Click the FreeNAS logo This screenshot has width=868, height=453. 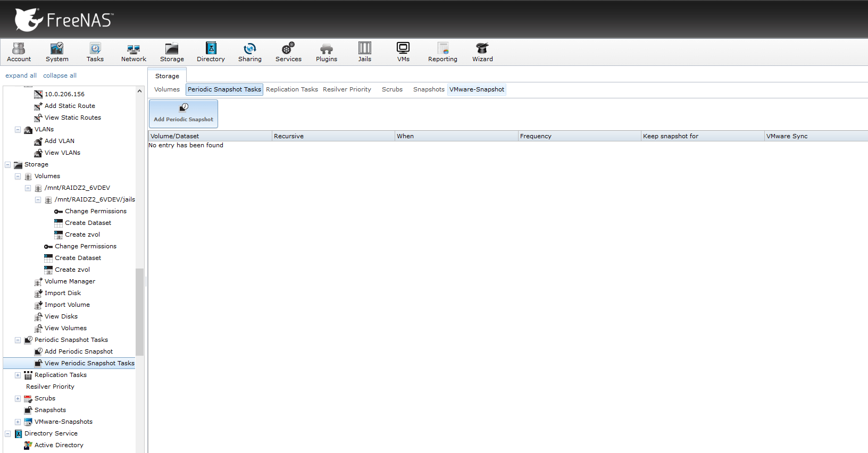click(64, 20)
